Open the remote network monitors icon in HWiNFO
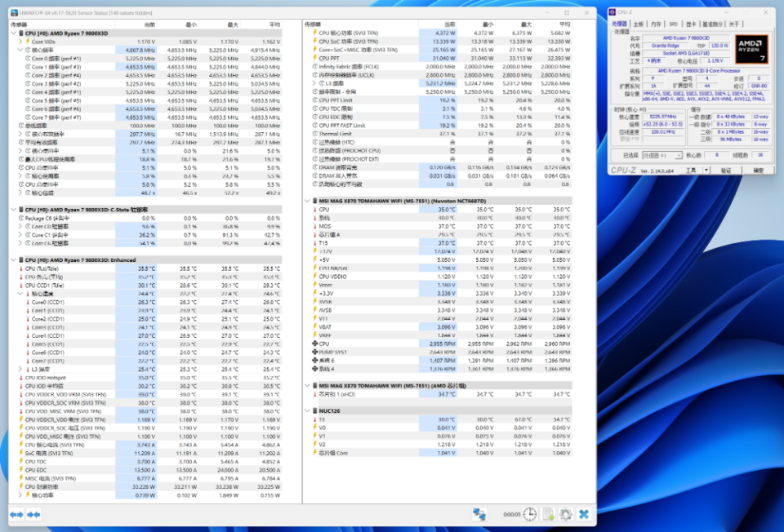 pyautogui.click(x=479, y=514)
